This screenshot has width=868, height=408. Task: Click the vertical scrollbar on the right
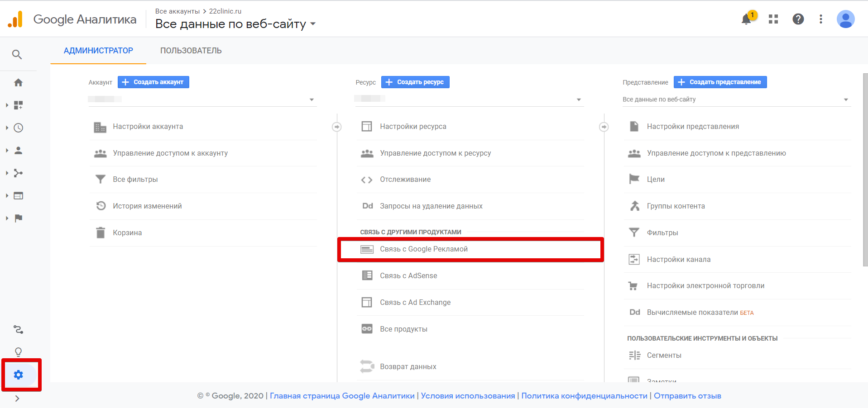[865, 170]
